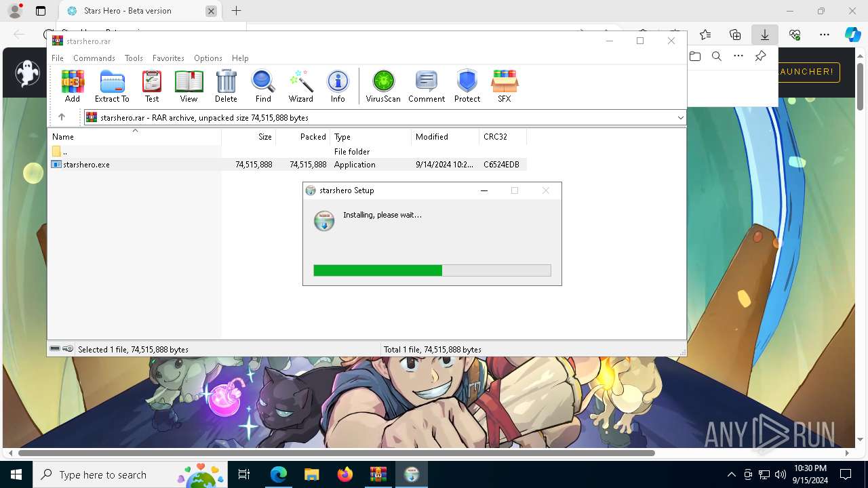The height and width of the screenshot is (488, 868).
Task: Click the taskbar search box
Action: coord(130,474)
